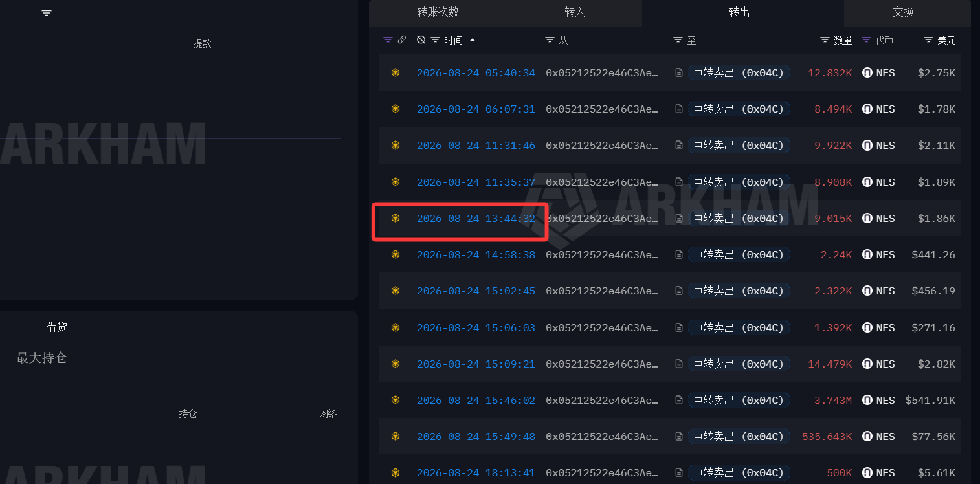Open sender address on the 15:46:02 row
The height and width of the screenshot is (484, 980).
pos(602,401)
